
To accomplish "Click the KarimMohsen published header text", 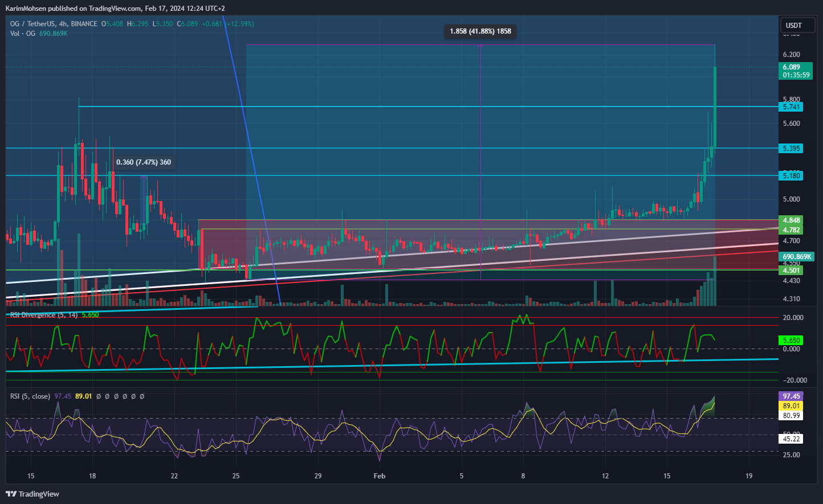I will tap(115, 9).
